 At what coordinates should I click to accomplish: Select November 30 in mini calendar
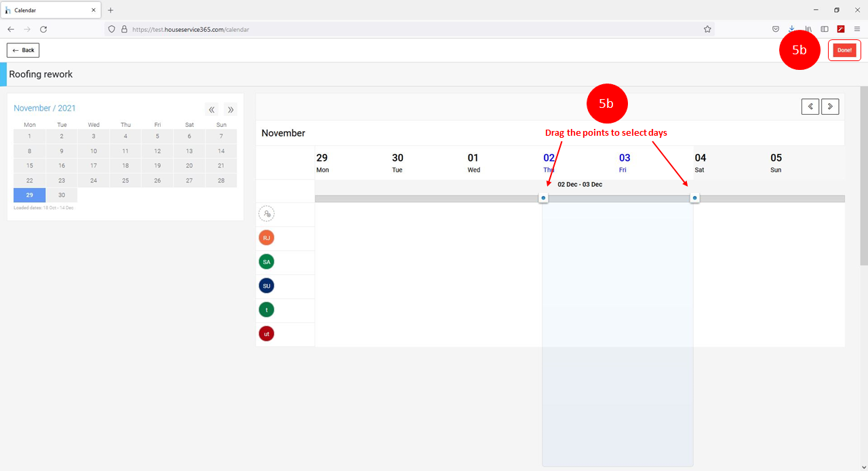62,195
